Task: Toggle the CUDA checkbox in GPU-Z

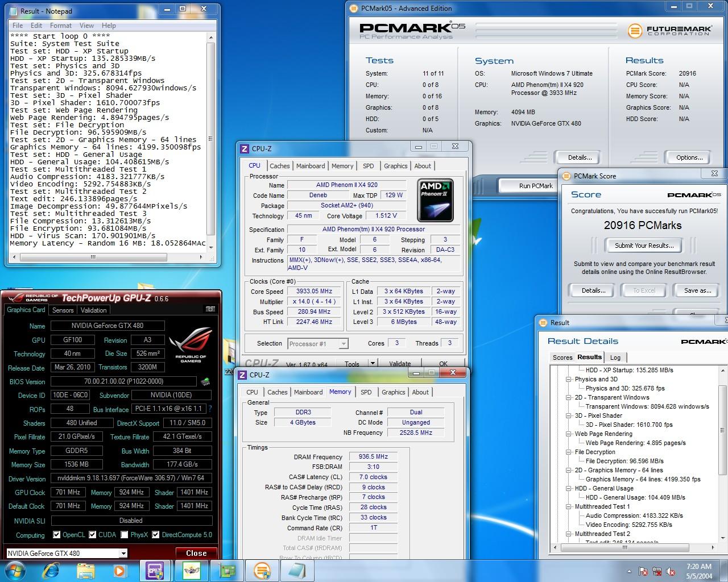Action: [x=92, y=535]
